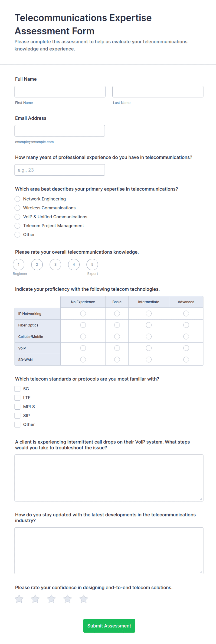Rate knowledge as 5 Expert

coord(92,265)
